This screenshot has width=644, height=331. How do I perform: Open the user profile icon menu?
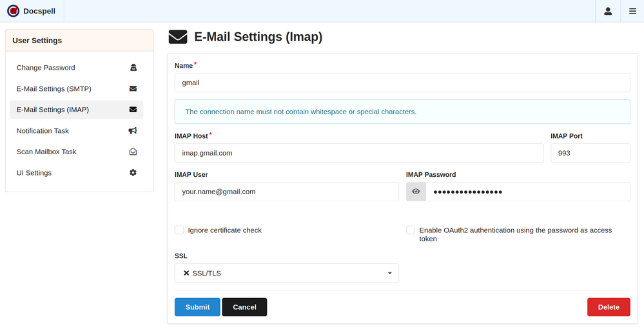(x=607, y=11)
